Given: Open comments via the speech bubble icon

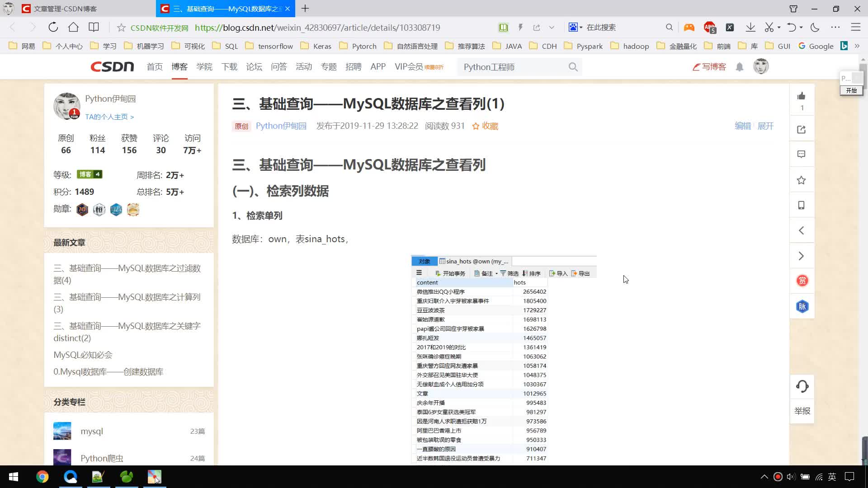Looking at the screenshot, I should 802,154.
